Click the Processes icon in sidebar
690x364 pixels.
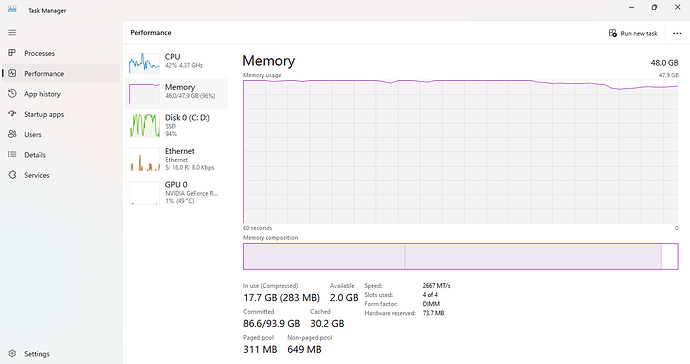[x=12, y=53]
